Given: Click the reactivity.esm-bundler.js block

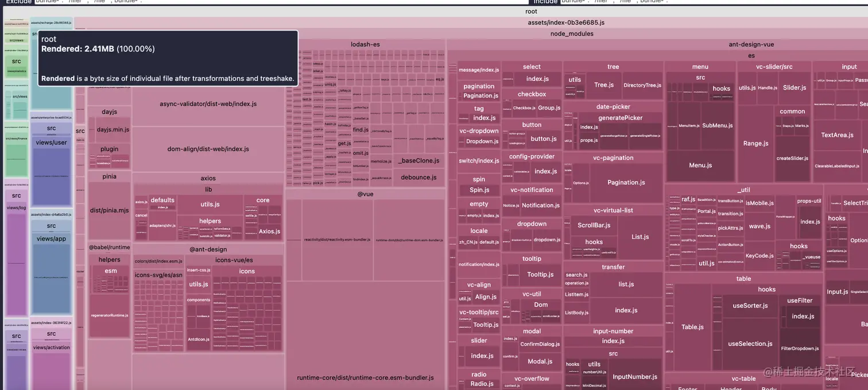Looking at the screenshot, I should pos(337,240).
